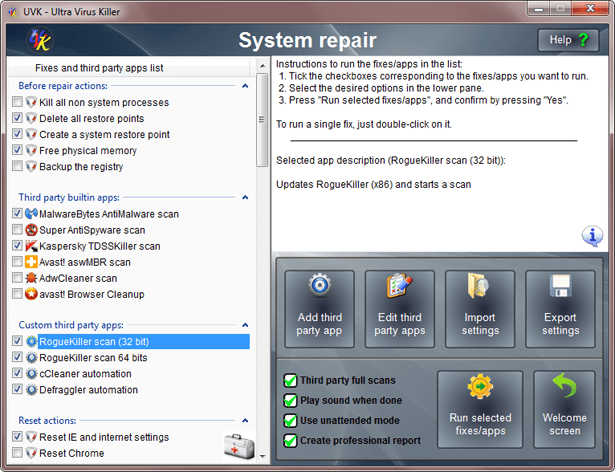Click the UVK title bar application icon
Viewport: 615px width, 472px height.
coord(13,12)
